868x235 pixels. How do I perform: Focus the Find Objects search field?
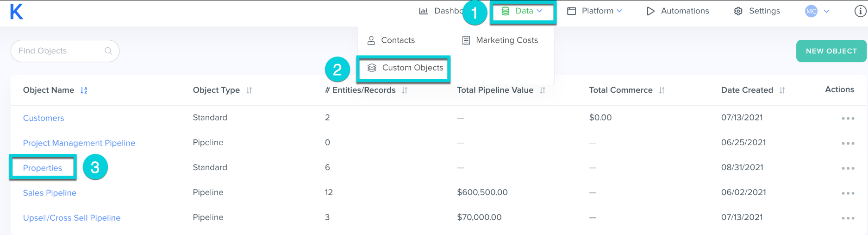coord(65,51)
